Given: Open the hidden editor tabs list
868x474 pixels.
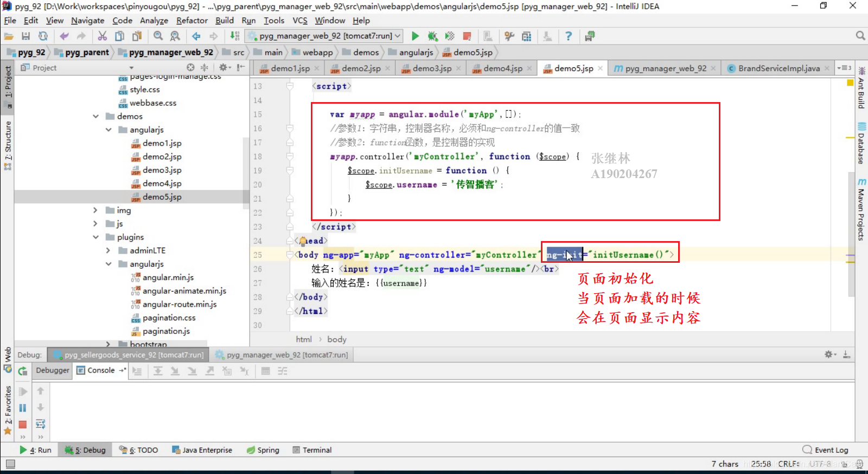Looking at the screenshot, I should (x=844, y=68).
